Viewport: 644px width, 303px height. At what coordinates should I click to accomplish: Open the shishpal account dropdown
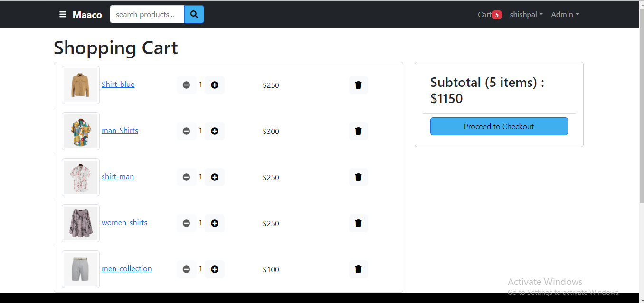point(526,14)
